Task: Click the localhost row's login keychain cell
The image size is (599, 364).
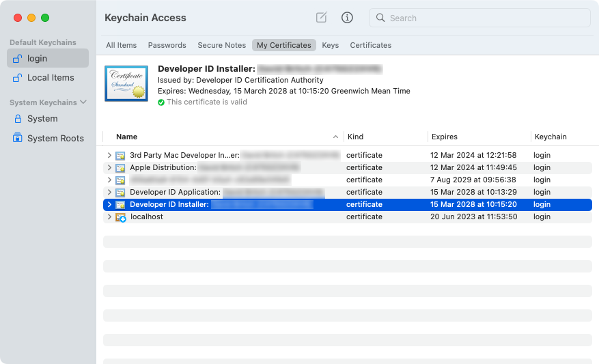Action: tap(542, 216)
